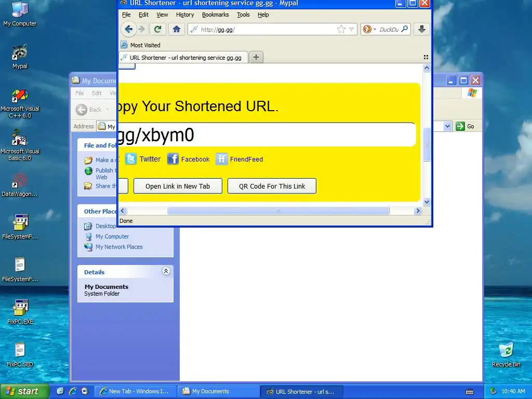532x399 pixels.
Task: Open the Recycle Bin
Action: (x=506, y=355)
